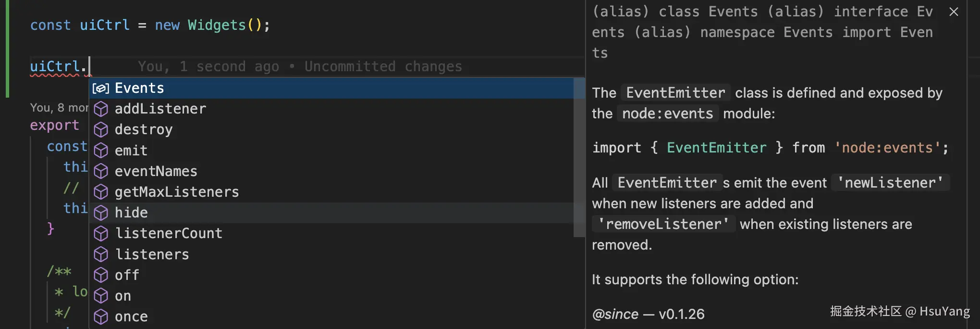Choose the on method suggestion
The height and width of the screenshot is (329, 980).
[123, 296]
